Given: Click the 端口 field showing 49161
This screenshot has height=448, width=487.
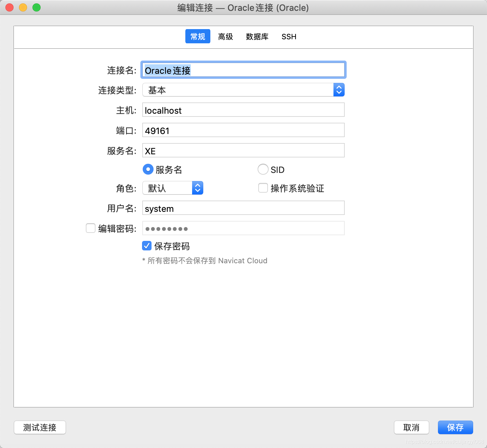Looking at the screenshot, I should 243,130.
